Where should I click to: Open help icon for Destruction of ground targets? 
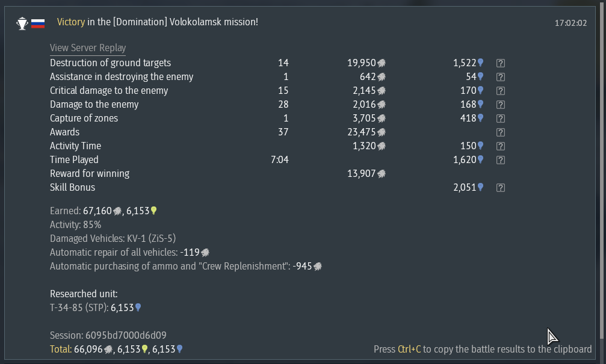[x=500, y=63]
